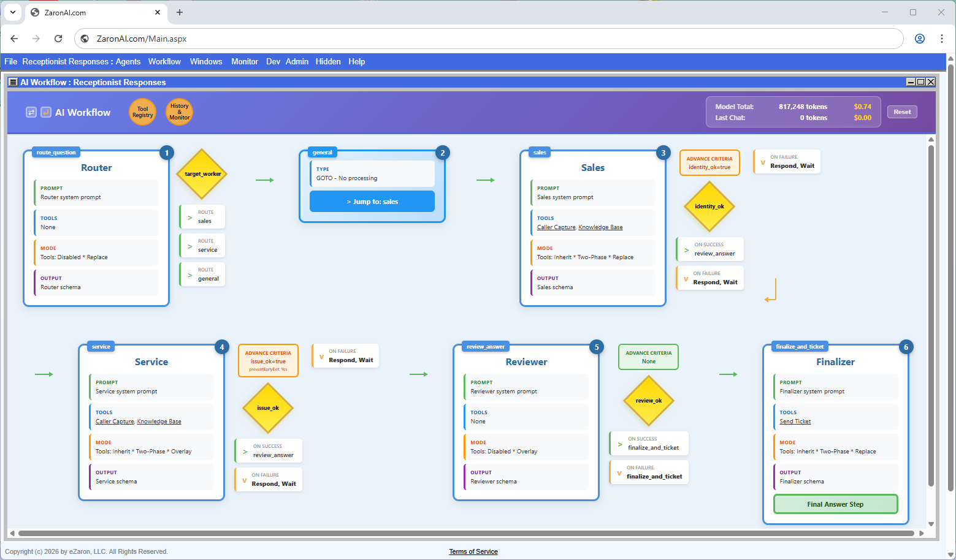Click the return-arrow icon beside AI Workflow

(46, 112)
